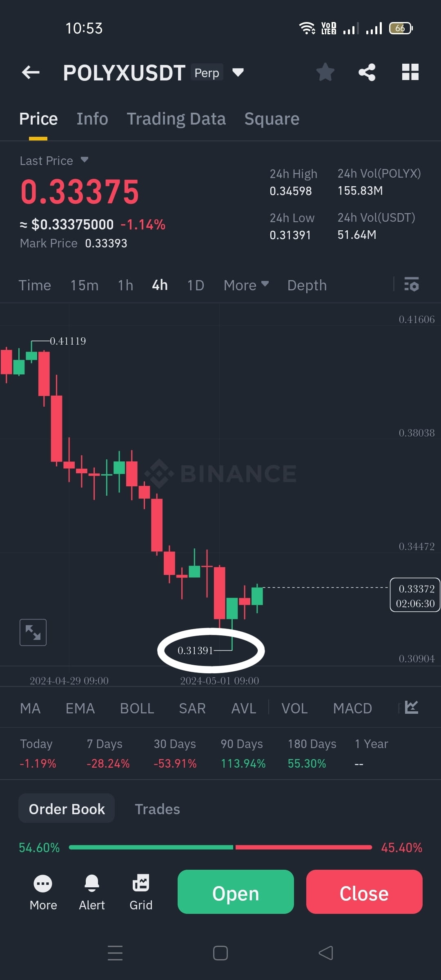
Task: Enable the BOLL indicator overlay
Action: (x=137, y=708)
